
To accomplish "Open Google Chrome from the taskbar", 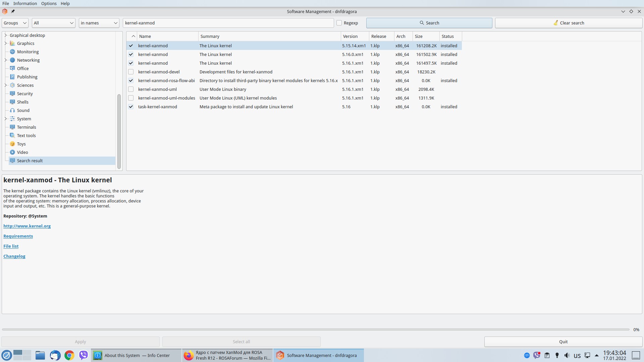I will tap(69, 355).
